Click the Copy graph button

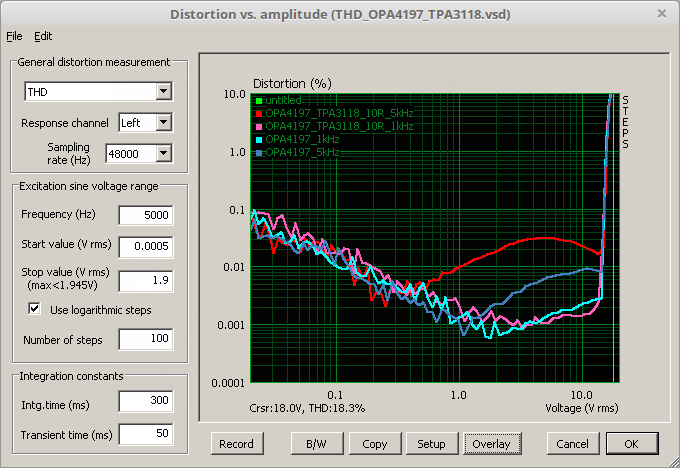point(375,444)
